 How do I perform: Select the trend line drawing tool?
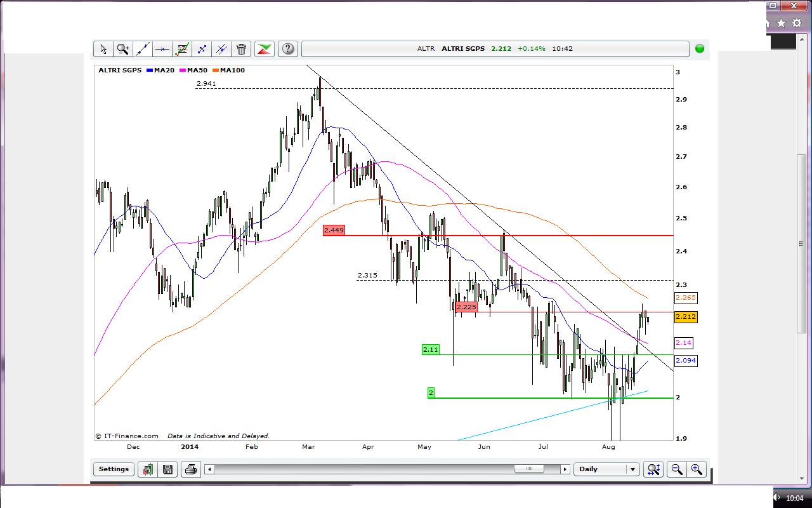(x=143, y=49)
